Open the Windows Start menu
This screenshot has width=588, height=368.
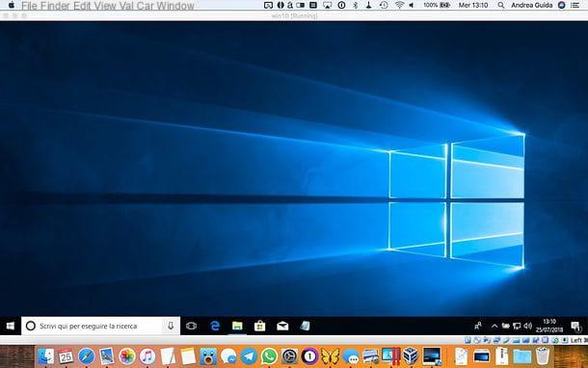[x=11, y=326]
